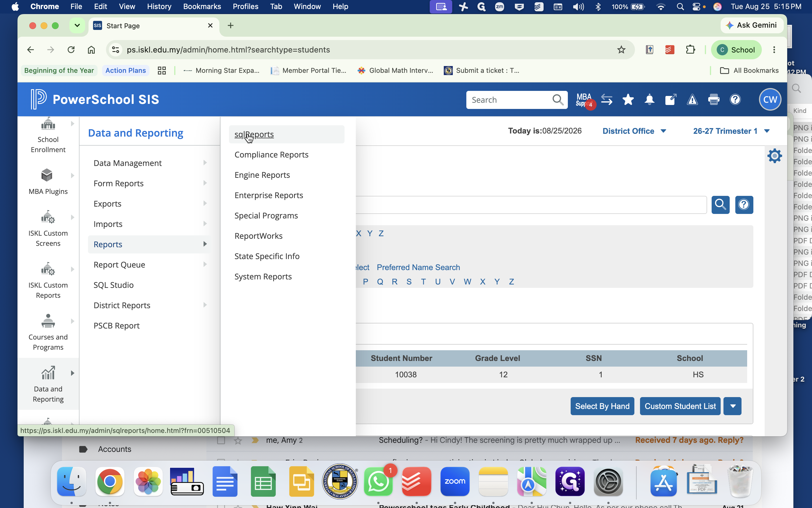The height and width of the screenshot is (508, 812).
Task: Open the page settings gear icon
Action: 775,156
